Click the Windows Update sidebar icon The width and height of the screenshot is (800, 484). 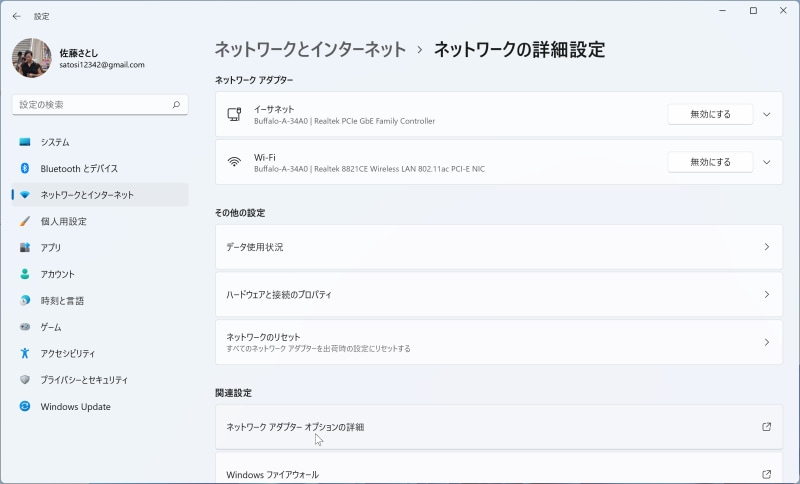[x=25, y=407]
